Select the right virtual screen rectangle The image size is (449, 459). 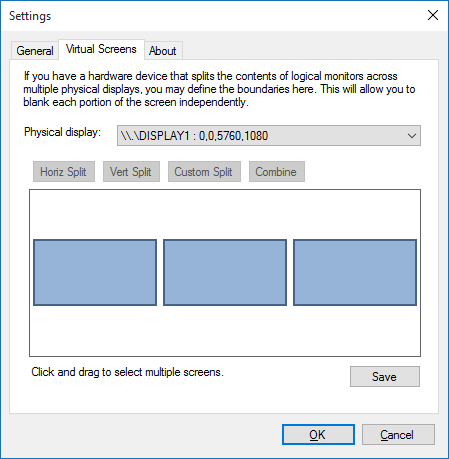(355, 272)
